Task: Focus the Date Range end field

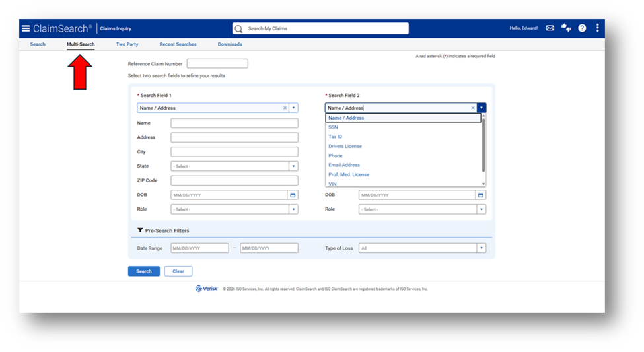Action: 269,248
